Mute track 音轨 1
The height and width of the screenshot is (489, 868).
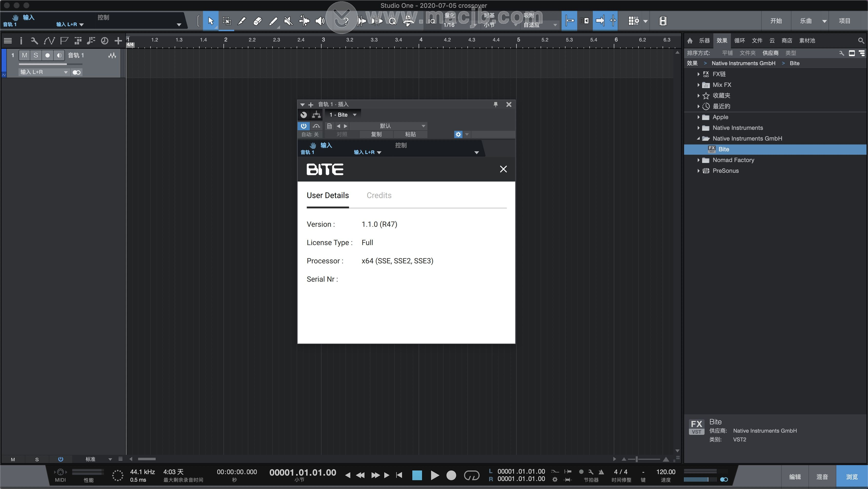(x=25, y=55)
